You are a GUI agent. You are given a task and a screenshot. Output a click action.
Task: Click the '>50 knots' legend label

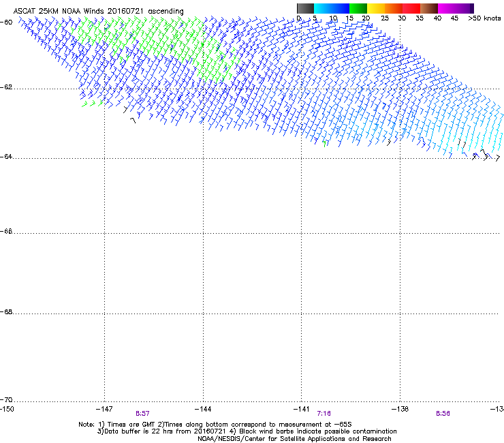484,18
